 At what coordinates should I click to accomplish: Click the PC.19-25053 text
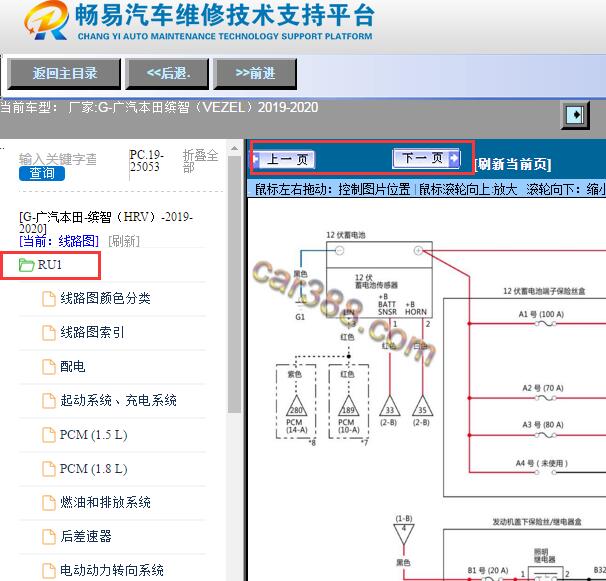(146, 160)
